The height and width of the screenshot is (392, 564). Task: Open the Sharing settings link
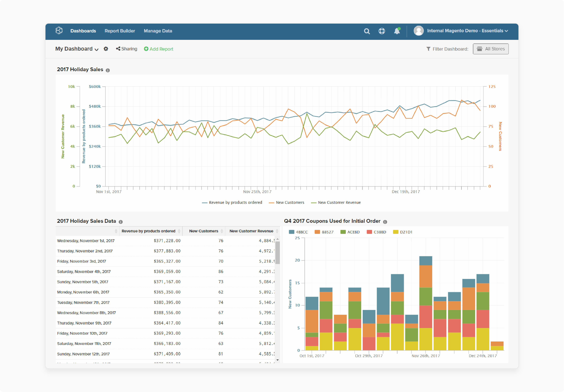[x=127, y=49]
